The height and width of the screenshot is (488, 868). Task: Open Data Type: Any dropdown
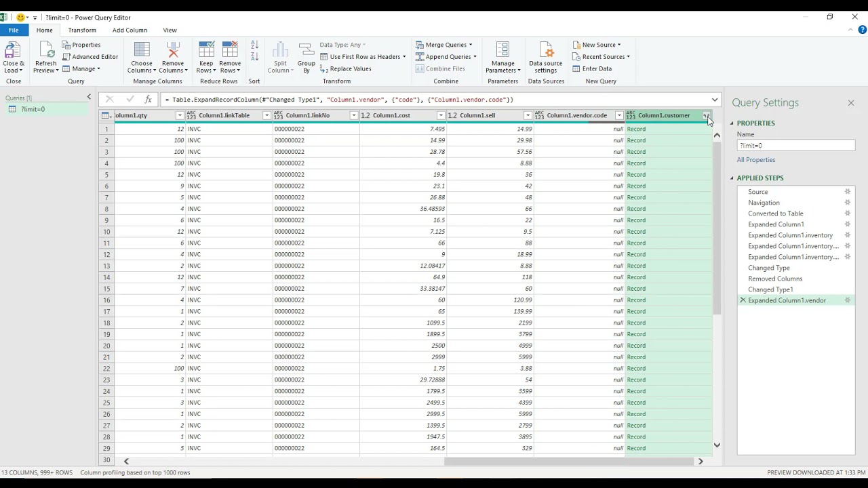pyautogui.click(x=342, y=45)
